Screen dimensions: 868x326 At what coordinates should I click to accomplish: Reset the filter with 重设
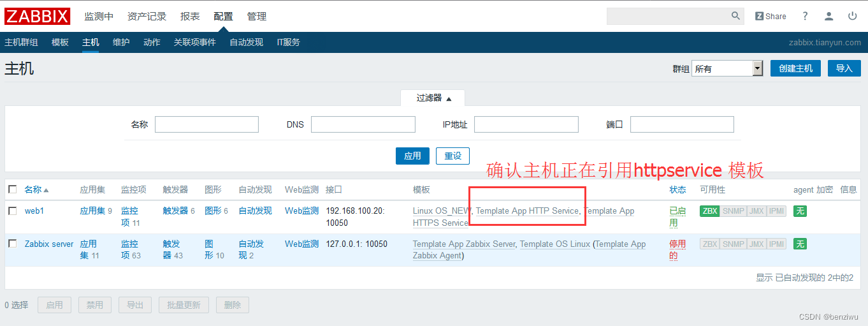[452, 156]
